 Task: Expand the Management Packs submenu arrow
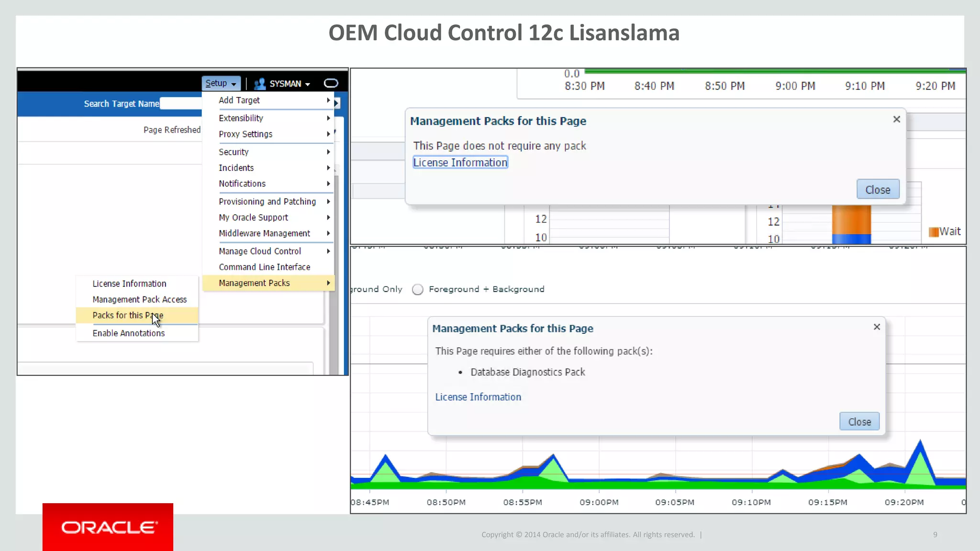coord(329,283)
